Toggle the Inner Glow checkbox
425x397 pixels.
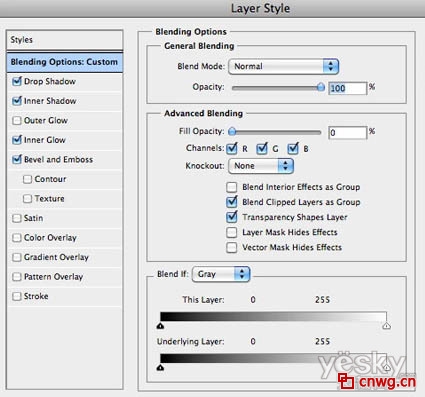pyautogui.click(x=17, y=140)
